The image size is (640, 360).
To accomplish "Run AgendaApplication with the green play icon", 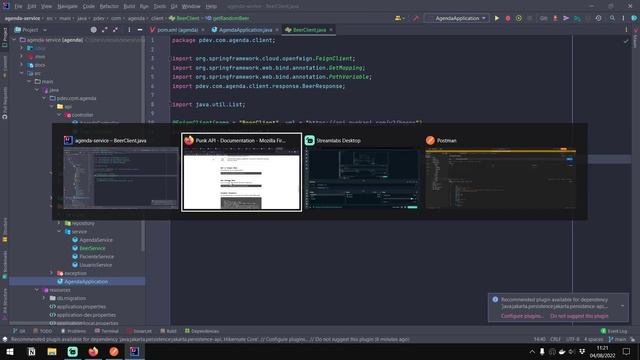I will [x=497, y=18].
